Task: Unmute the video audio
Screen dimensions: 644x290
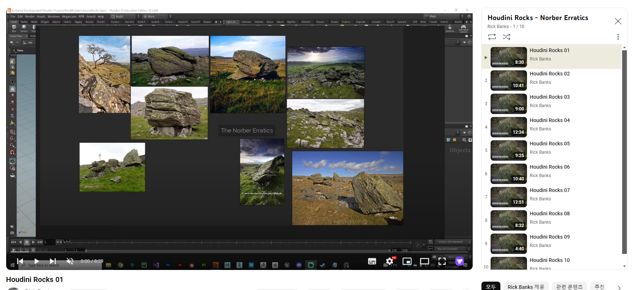Action: coord(70,261)
